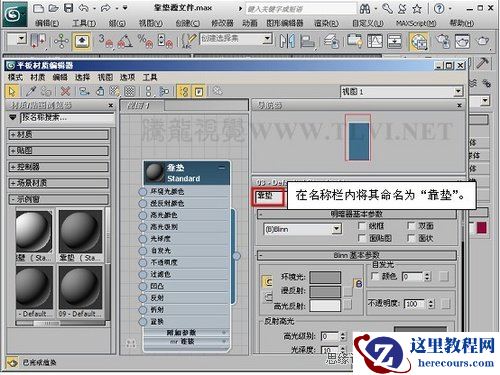This screenshot has height=375, width=500.
Task: Open the (B)Blinn shader type dropdown
Action: [337, 229]
